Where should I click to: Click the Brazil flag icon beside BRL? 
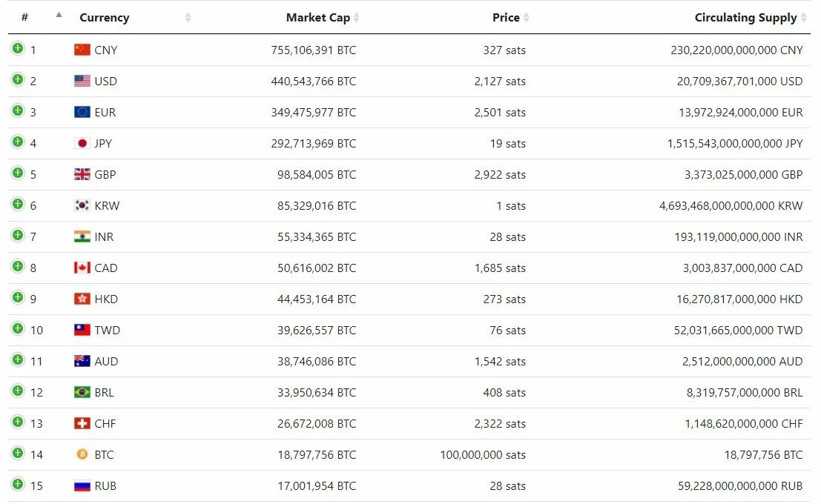[x=82, y=392]
